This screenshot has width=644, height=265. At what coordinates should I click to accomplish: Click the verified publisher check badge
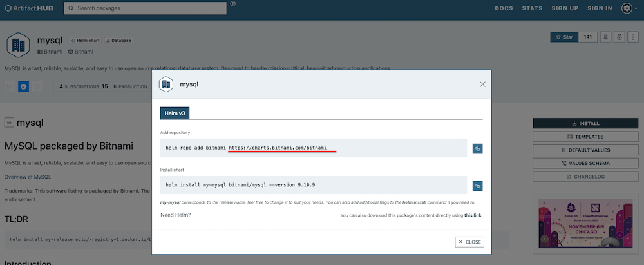pos(23,86)
